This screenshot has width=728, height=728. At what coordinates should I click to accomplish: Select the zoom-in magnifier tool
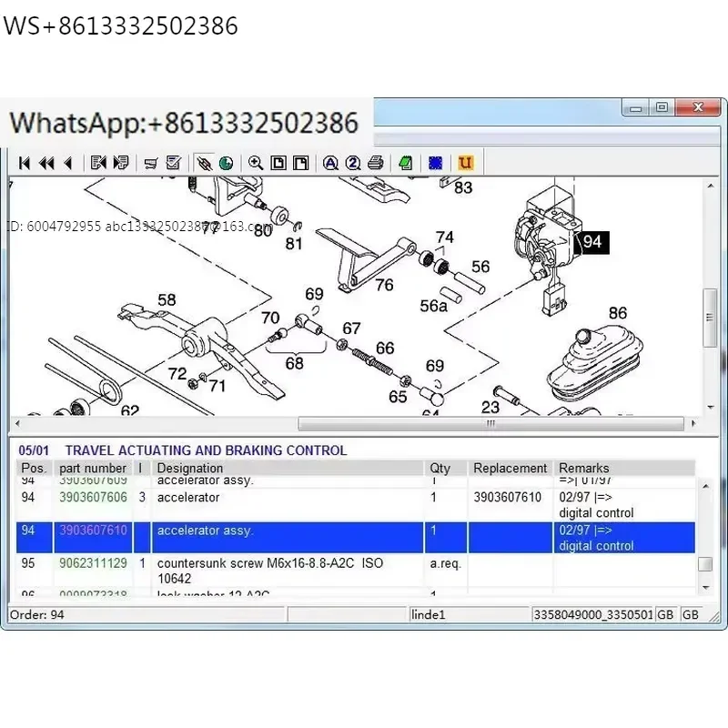pyautogui.click(x=256, y=163)
